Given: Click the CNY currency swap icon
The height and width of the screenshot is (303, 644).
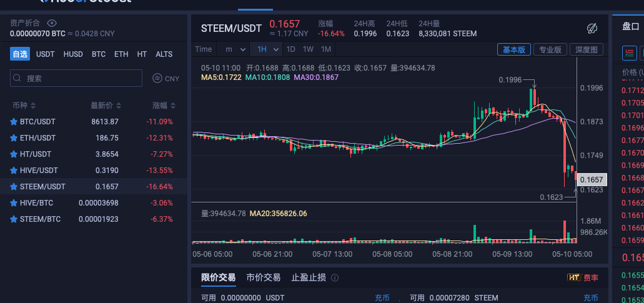Looking at the screenshot, I should pyautogui.click(x=157, y=78).
